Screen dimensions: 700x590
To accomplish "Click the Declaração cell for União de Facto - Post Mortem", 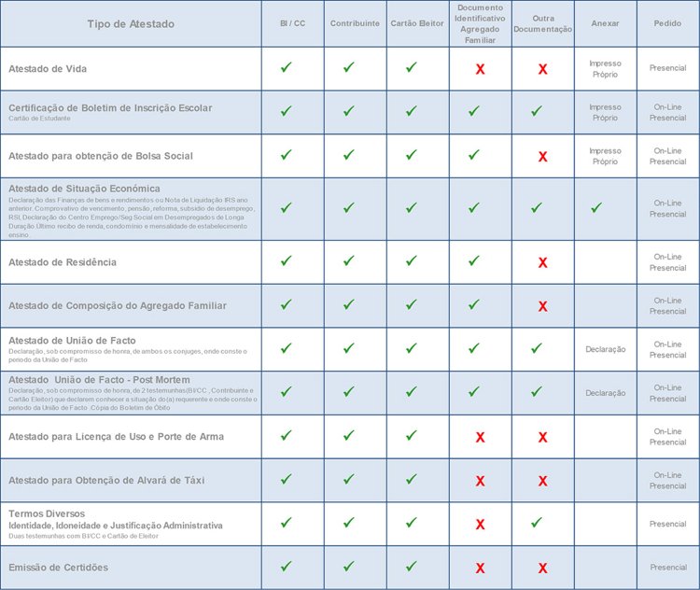I will pos(605,393).
